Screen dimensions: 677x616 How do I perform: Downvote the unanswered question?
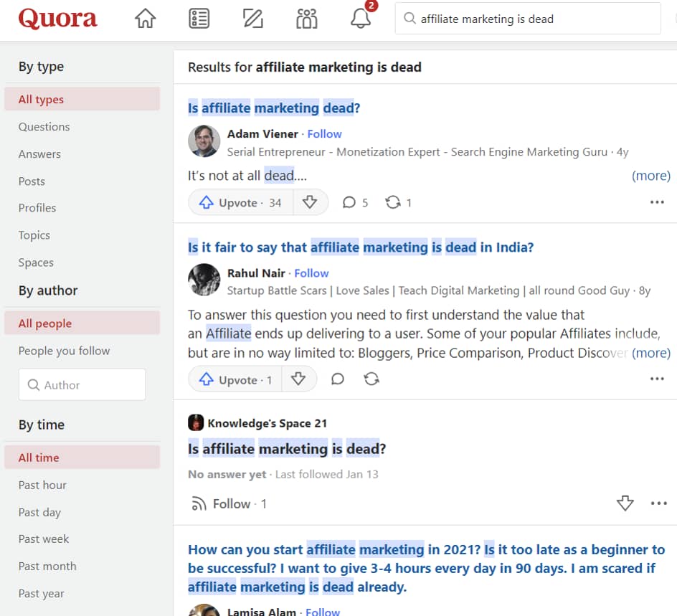[x=625, y=503]
